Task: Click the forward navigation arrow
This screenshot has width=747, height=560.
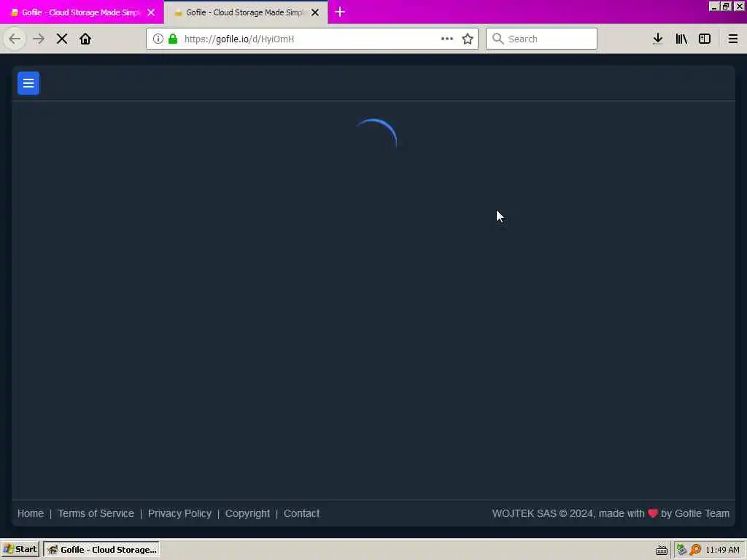Action: tap(39, 39)
